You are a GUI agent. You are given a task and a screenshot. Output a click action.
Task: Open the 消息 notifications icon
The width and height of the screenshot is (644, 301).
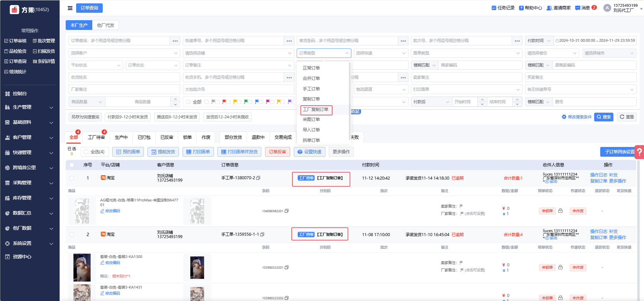point(578,8)
